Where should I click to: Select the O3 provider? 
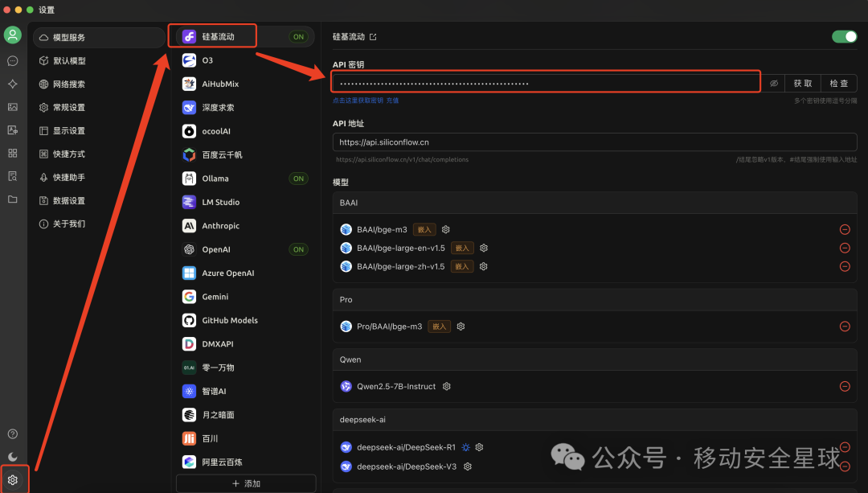245,60
